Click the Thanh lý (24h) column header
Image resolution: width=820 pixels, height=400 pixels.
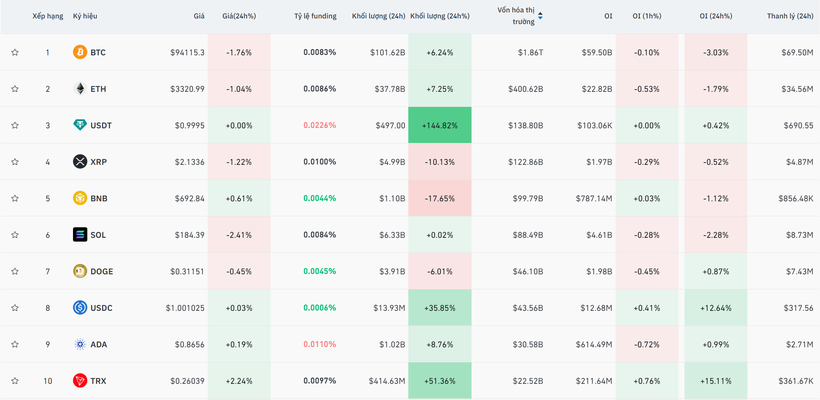point(789,16)
